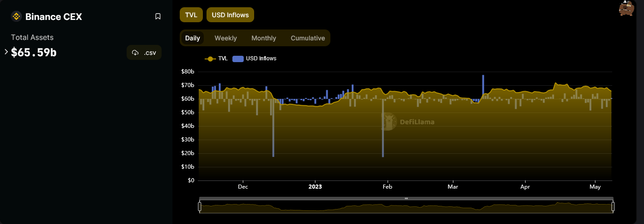
Task: Click the large negative inflow bar near mid-December
Action: [x=273, y=128]
